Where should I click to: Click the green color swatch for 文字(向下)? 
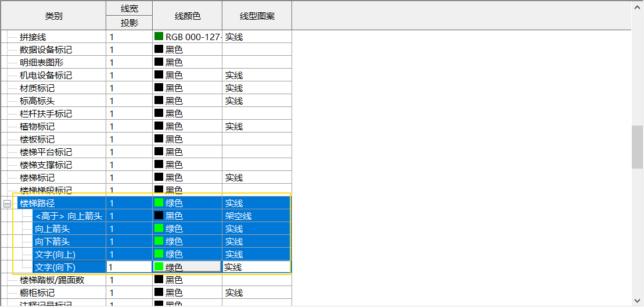click(x=159, y=267)
